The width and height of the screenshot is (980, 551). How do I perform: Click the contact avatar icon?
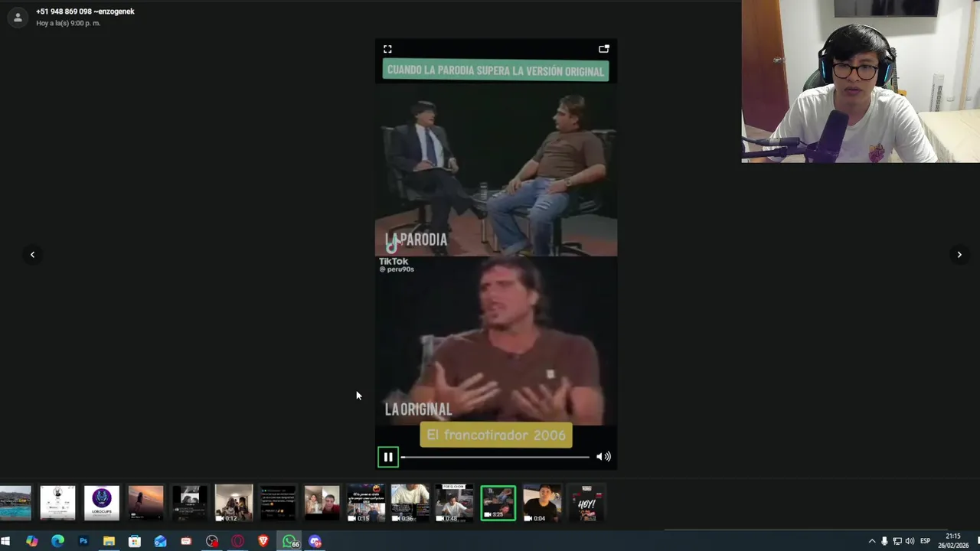pos(18,17)
